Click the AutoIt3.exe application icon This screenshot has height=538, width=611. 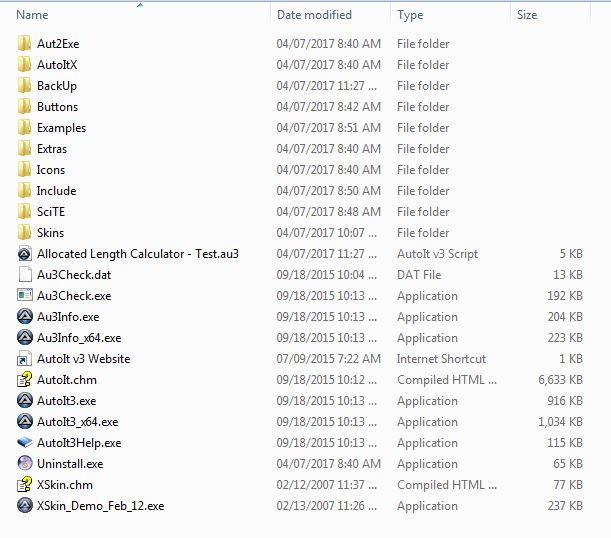(25, 400)
